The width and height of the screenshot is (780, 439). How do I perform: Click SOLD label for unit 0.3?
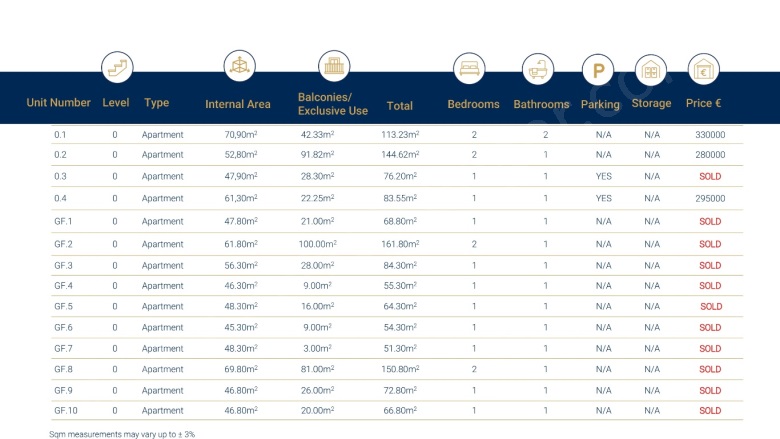710,176
